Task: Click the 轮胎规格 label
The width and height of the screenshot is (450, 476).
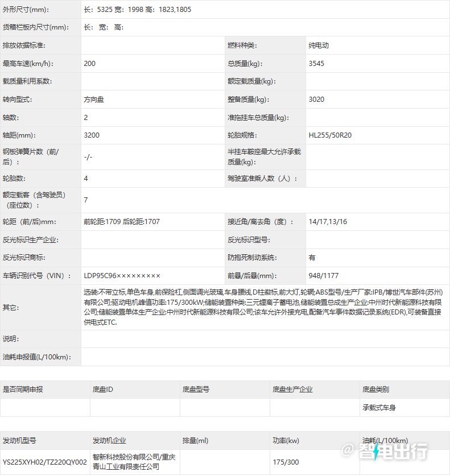Action: coord(242,135)
